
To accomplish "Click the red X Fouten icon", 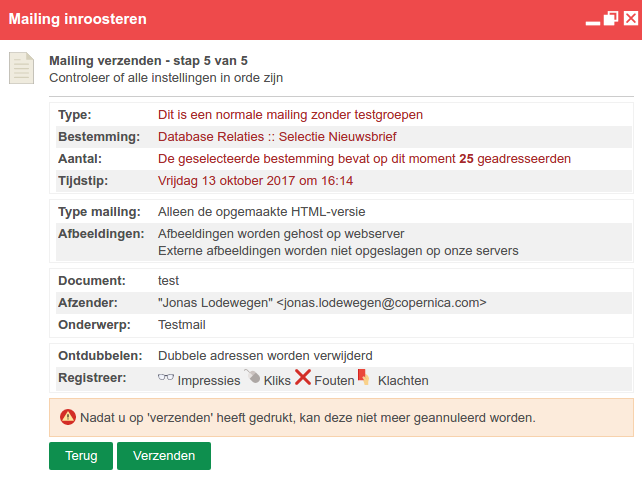I will click(x=303, y=377).
